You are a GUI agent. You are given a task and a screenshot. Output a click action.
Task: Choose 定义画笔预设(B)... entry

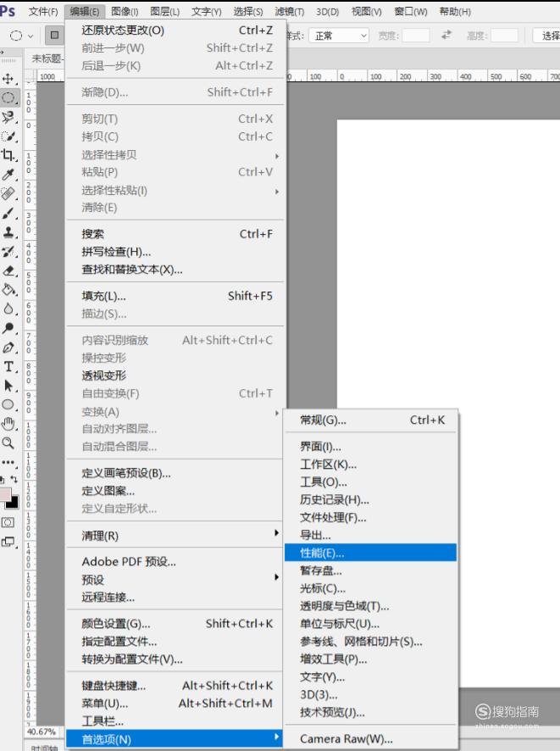(x=175, y=473)
